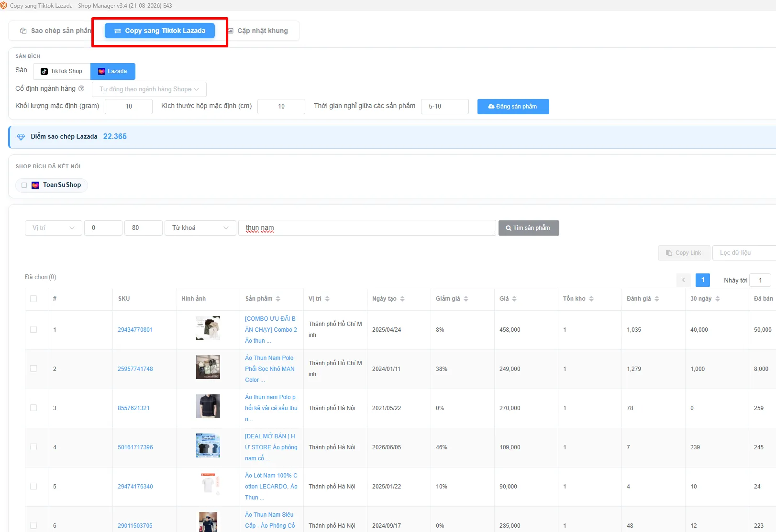
Task: Click the Lazada logo next to ToanSuShop
Action: (x=35, y=185)
